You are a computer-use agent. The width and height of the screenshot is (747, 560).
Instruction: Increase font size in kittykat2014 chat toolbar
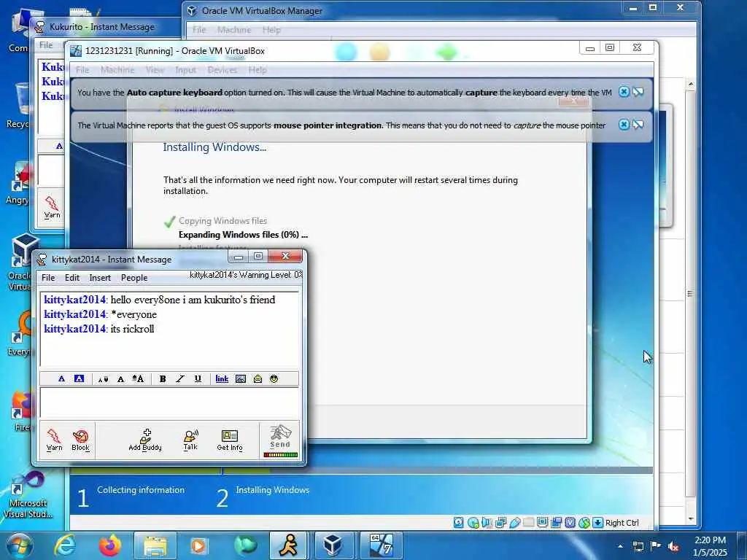138,378
